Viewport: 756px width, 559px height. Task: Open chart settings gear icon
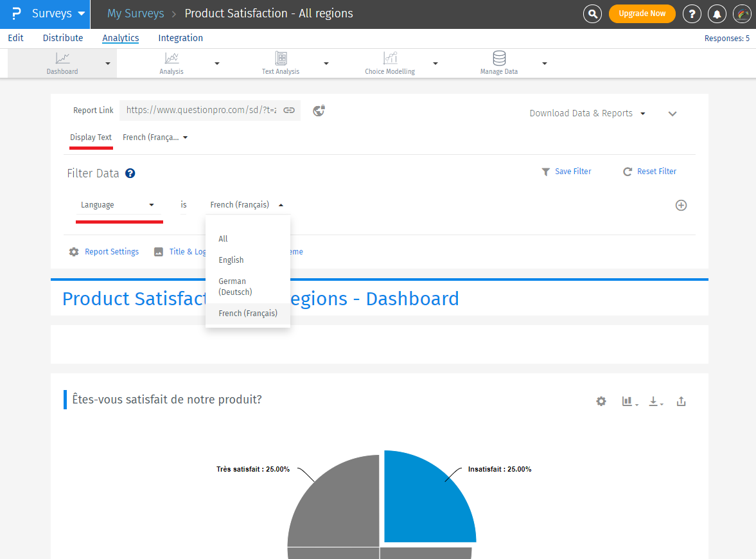click(601, 401)
